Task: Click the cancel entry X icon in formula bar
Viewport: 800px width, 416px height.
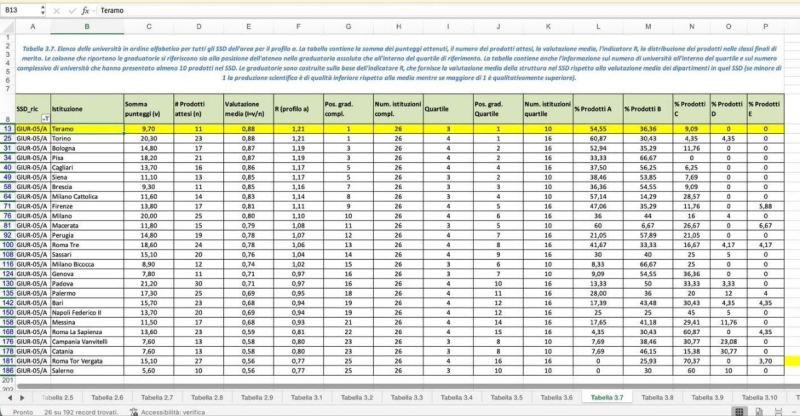Action: click(56, 10)
